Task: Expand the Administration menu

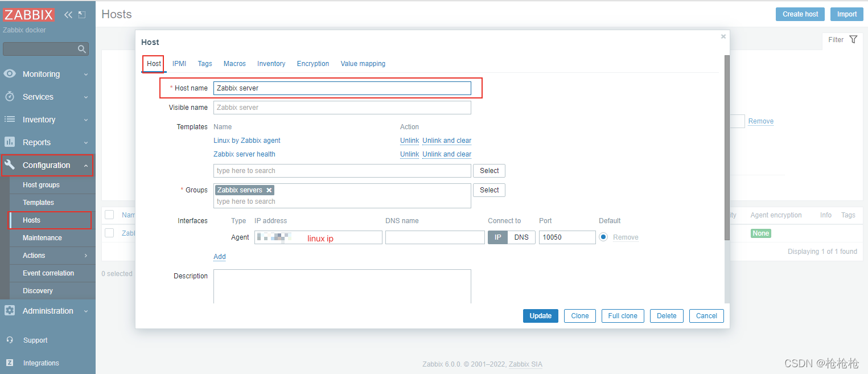Action: 86,311
